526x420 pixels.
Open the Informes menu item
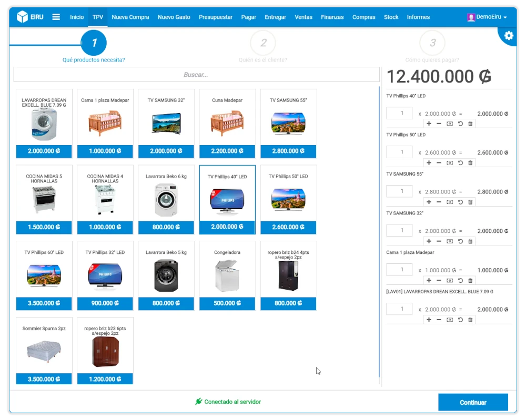pyautogui.click(x=418, y=17)
